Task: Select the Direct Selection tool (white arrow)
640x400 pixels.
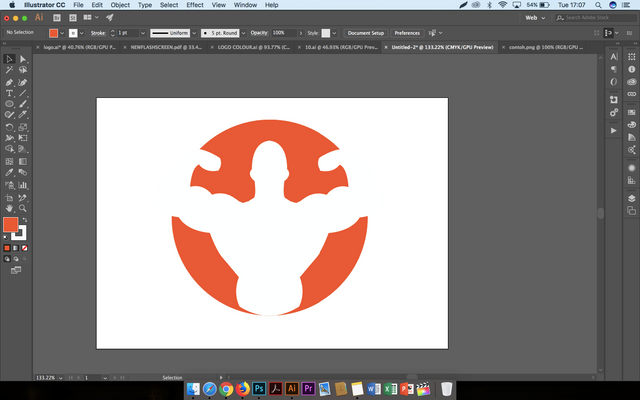Action: click(23, 59)
